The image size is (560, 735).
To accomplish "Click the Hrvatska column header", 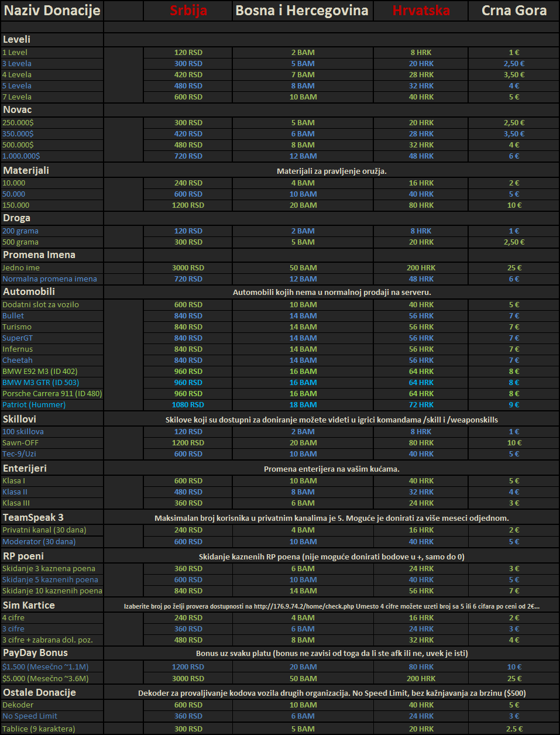I will click(x=421, y=11).
